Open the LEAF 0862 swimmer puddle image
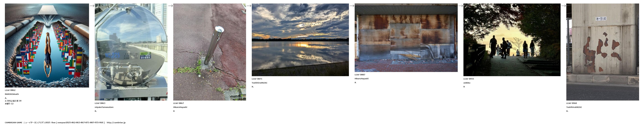 click(47, 45)
